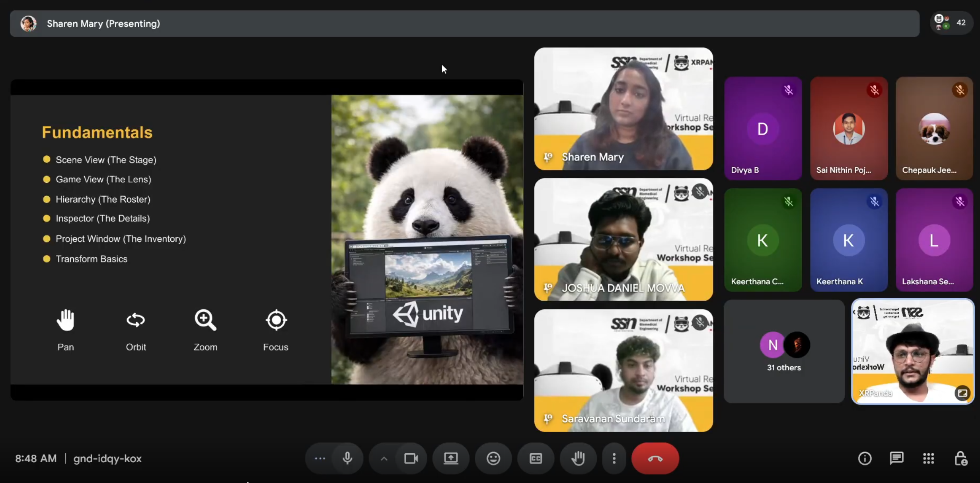Leave call with the red hang-up button
The height and width of the screenshot is (483, 980).
coord(655,458)
